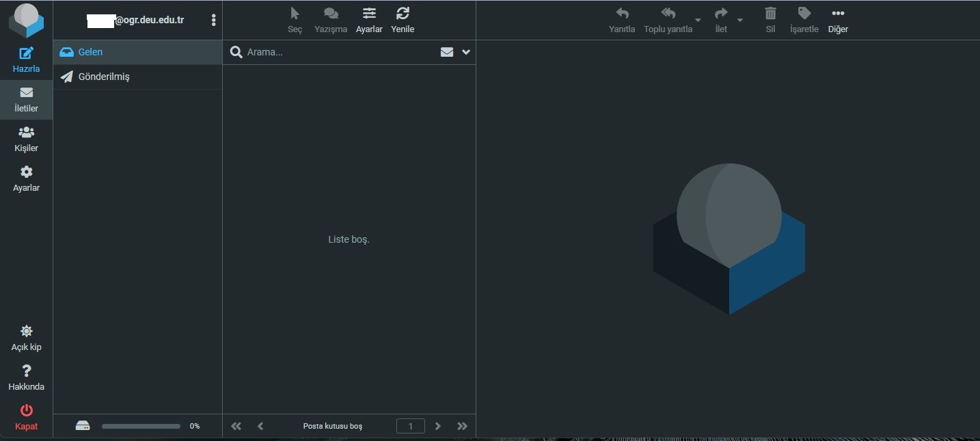Click Hazırla to compose a new message
The image size is (980, 441).
(26, 59)
